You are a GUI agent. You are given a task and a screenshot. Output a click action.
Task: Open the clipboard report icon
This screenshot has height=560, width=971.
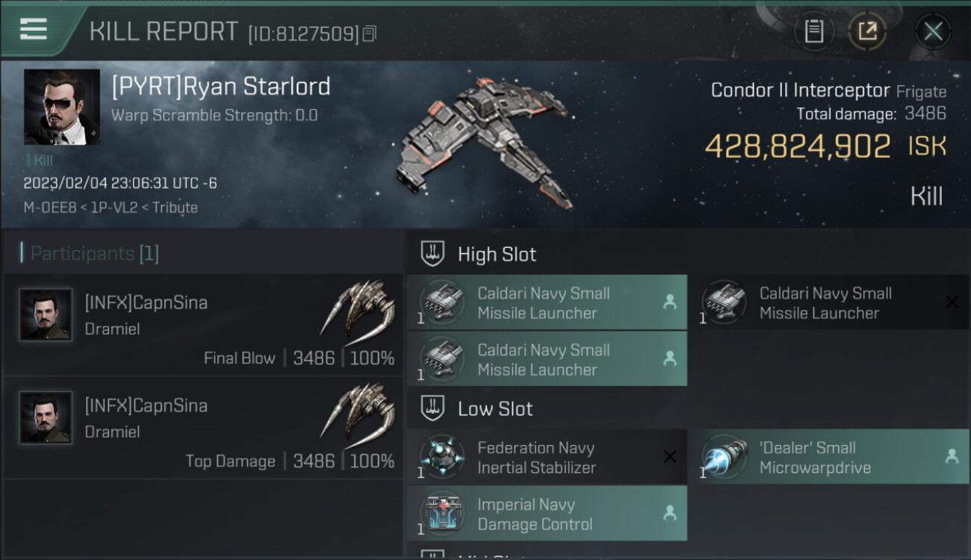click(x=813, y=31)
